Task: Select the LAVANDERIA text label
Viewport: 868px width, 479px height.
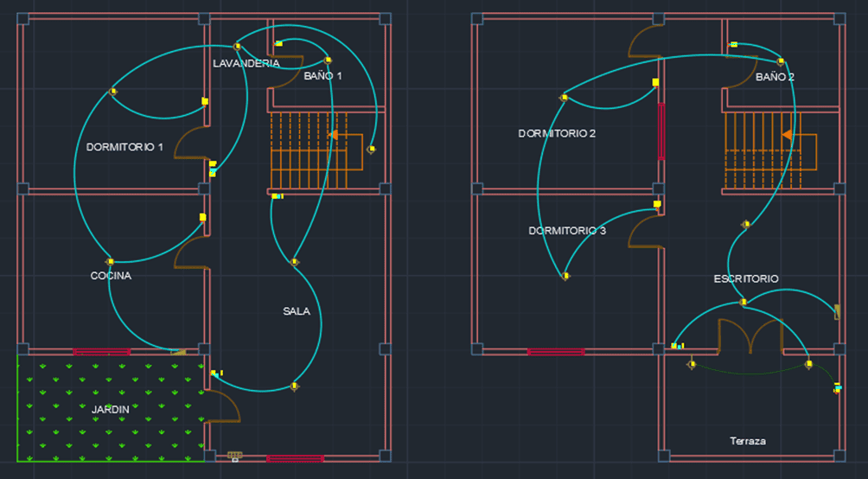Action: tap(246, 63)
